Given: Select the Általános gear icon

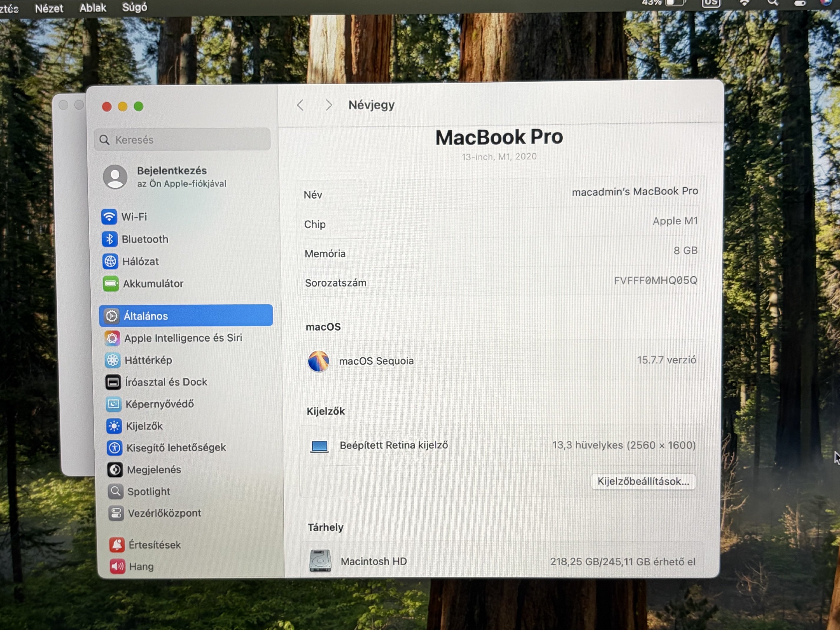Looking at the screenshot, I should [112, 316].
